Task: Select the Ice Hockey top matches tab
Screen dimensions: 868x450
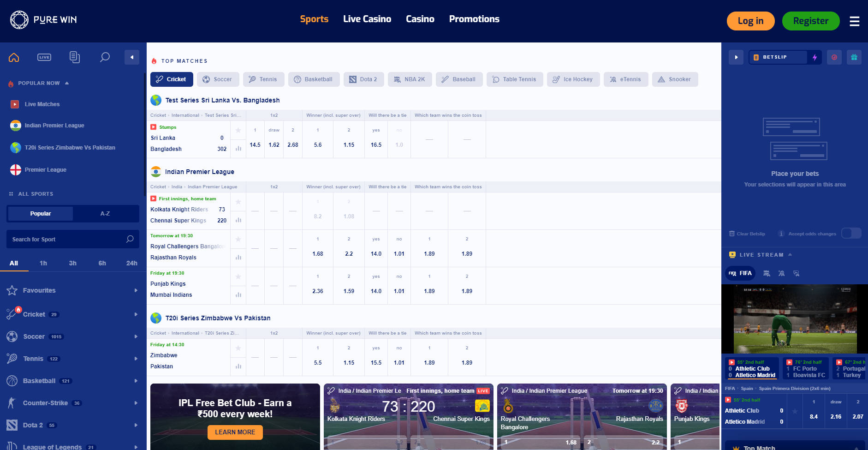Action: [573, 79]
